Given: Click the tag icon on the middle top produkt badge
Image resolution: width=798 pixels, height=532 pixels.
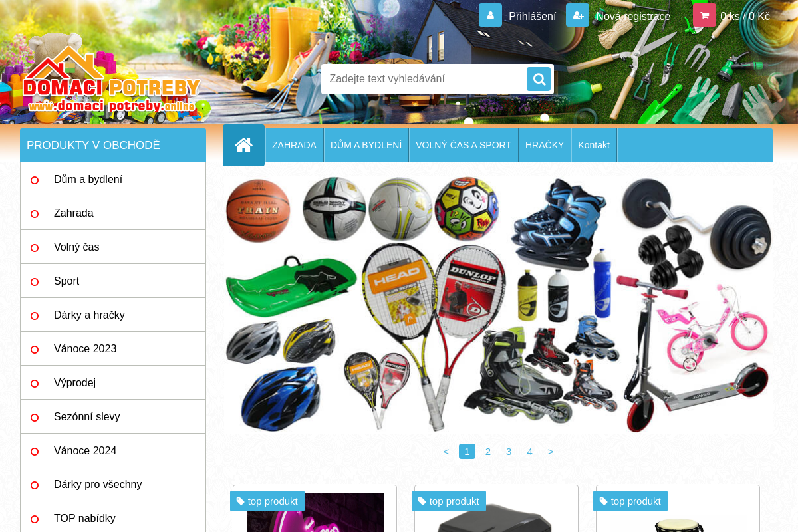Looking at the screenshot, I should click(423, 501).
